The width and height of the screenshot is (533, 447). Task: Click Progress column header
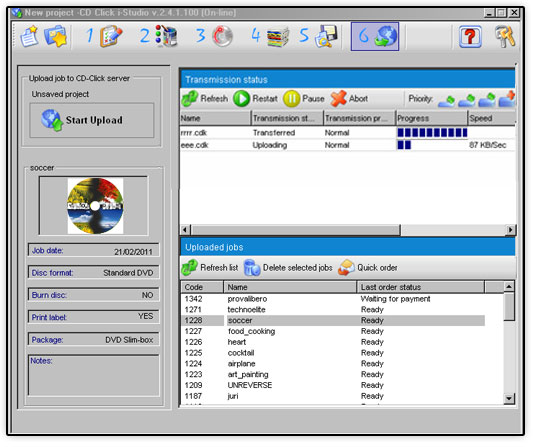tap(432, 119)
